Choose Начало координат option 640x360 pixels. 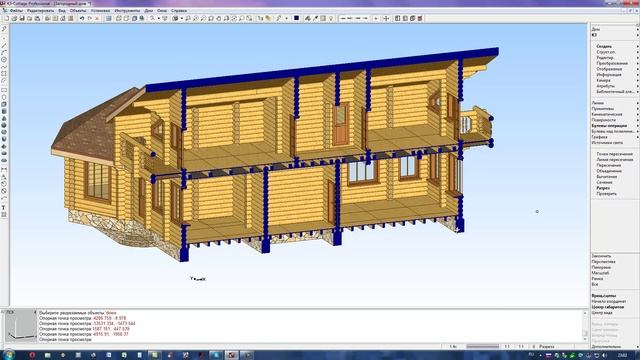tap(609, 301)
